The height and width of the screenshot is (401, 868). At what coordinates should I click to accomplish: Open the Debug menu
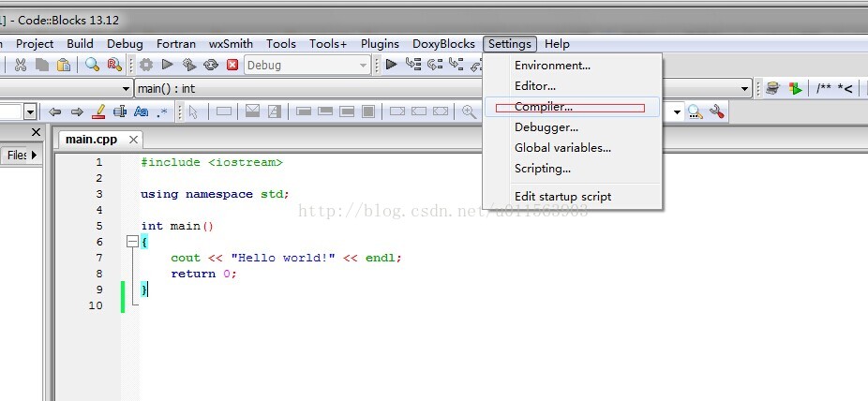[125, 44]
